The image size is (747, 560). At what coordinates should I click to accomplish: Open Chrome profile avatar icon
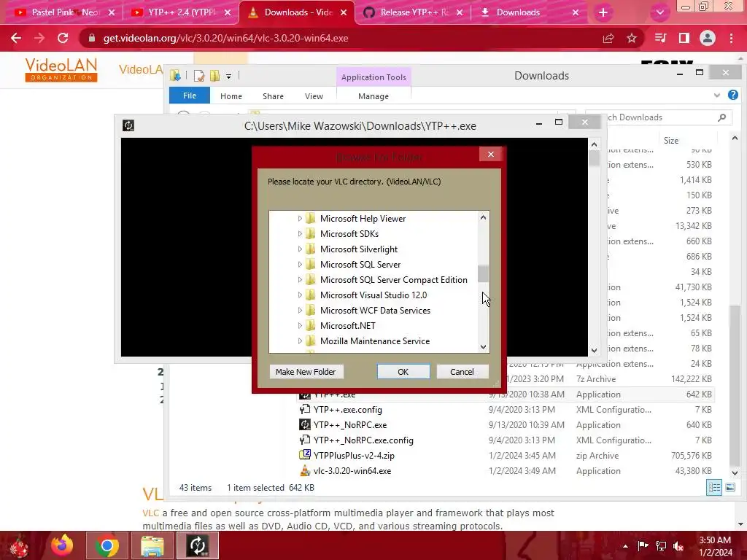[x=708, y=38]
